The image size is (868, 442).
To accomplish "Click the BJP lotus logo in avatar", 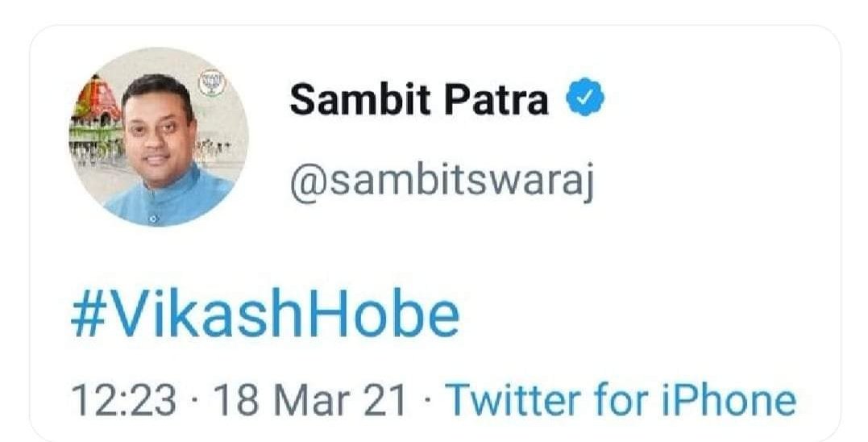I will click(212, 83).
